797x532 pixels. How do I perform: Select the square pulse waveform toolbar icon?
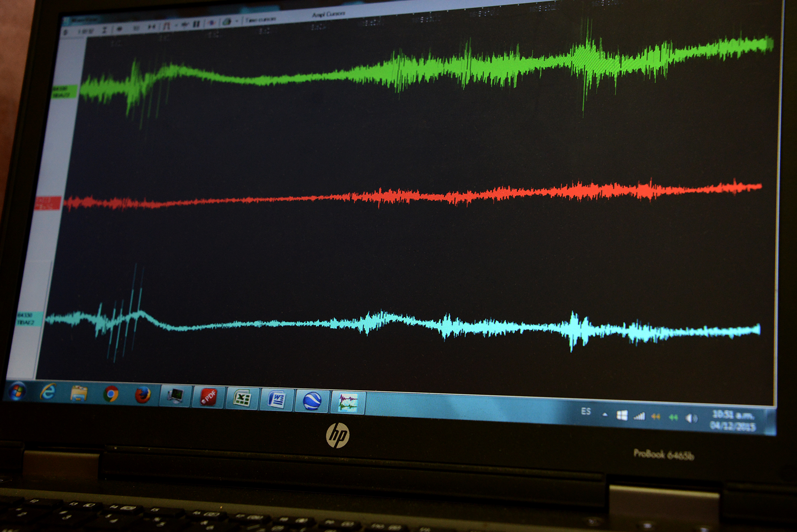click(167, 26)
